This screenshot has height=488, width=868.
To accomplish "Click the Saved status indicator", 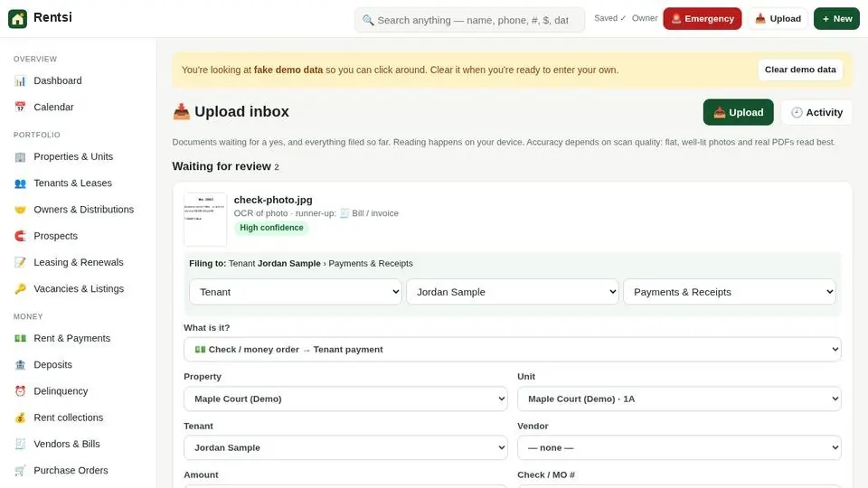I will tap(609, 18).
